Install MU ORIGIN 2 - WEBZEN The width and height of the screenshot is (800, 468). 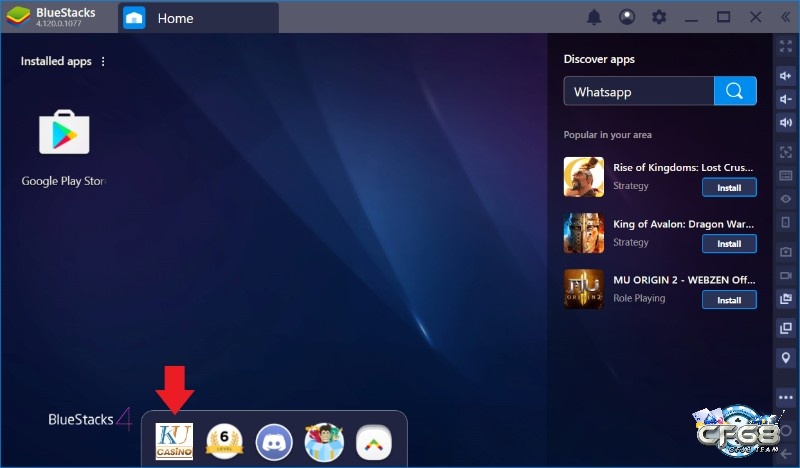point(729,300)
